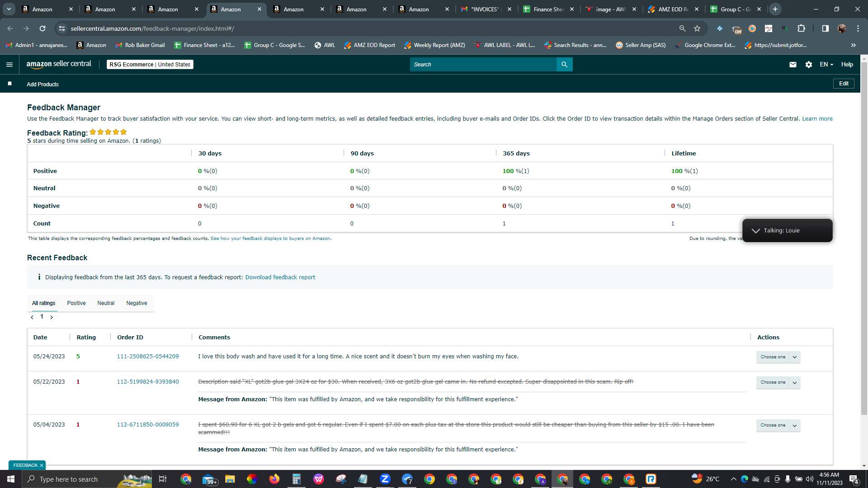Image resolution: width=868 pixels, height=488 pixels.
Task: Open Firefox from the taskbar
Action: pyautogui.click(x=274, y=479)
